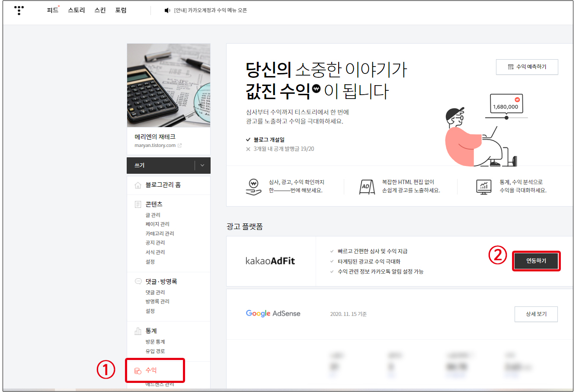The width and height of the screenshot is (576, 392).
Task: Click the calculator icon in 수익 예측하기
Action: click(x=511, y=67)
